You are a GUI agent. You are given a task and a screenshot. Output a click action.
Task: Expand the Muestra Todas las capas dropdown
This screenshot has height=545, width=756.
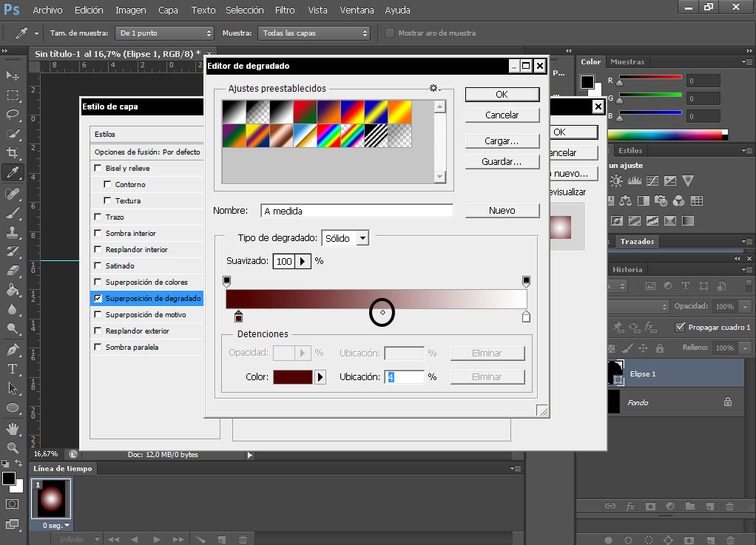tap(314, 33)
